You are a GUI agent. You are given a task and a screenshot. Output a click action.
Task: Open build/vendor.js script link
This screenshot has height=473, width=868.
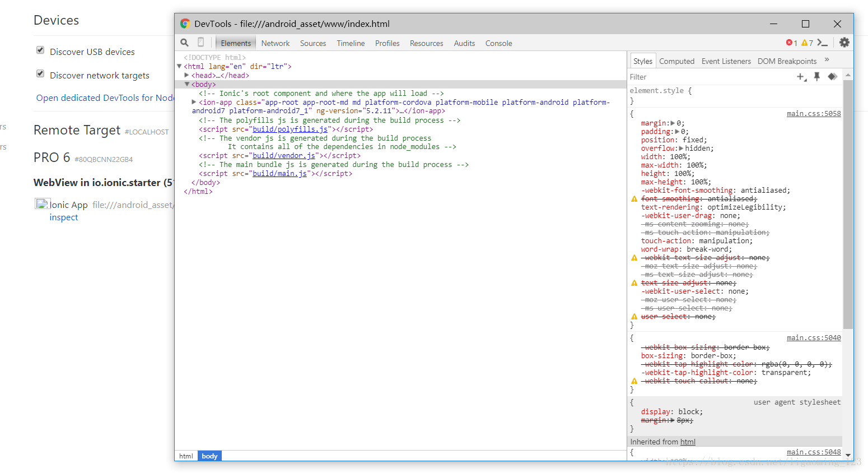point(284,156)
